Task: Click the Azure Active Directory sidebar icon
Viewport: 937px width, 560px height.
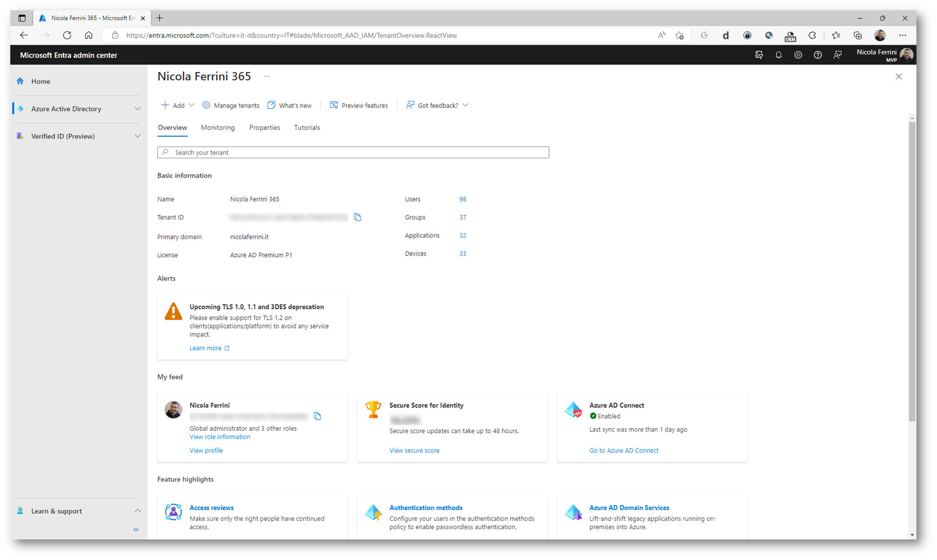Action: point(21,109)
